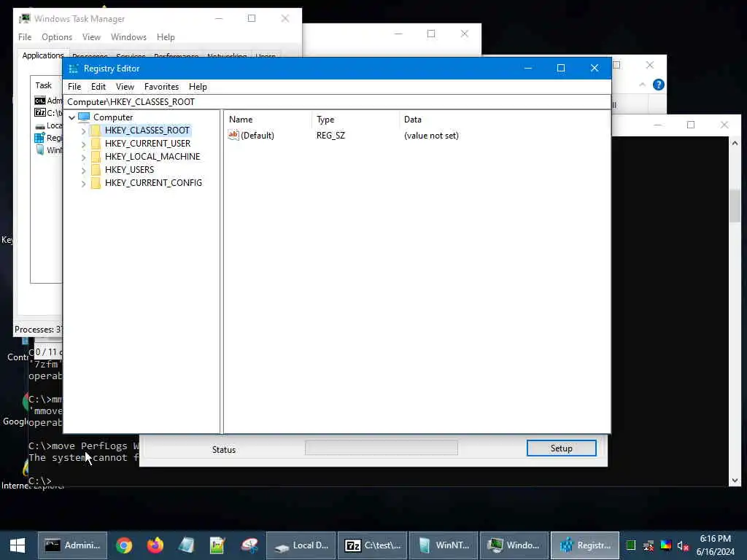Select the HKEY_LOCAL_MACHINE key label
Viewport: 747px width, 560px height.
[x=152, y=157]
